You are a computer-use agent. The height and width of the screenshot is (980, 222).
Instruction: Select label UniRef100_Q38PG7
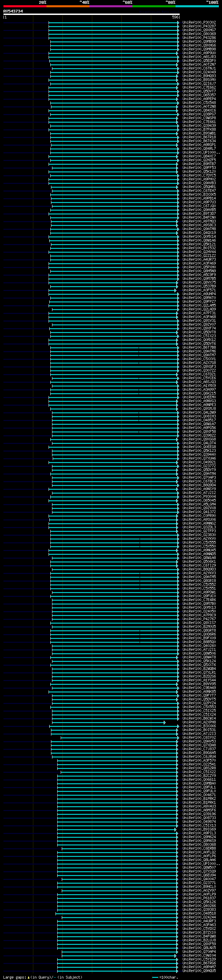(199, 114)
